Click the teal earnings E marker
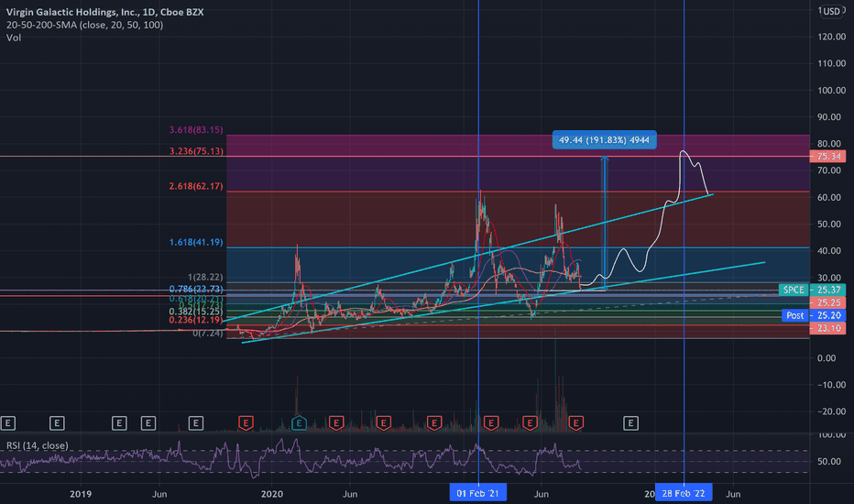 (x=299, y=422)
